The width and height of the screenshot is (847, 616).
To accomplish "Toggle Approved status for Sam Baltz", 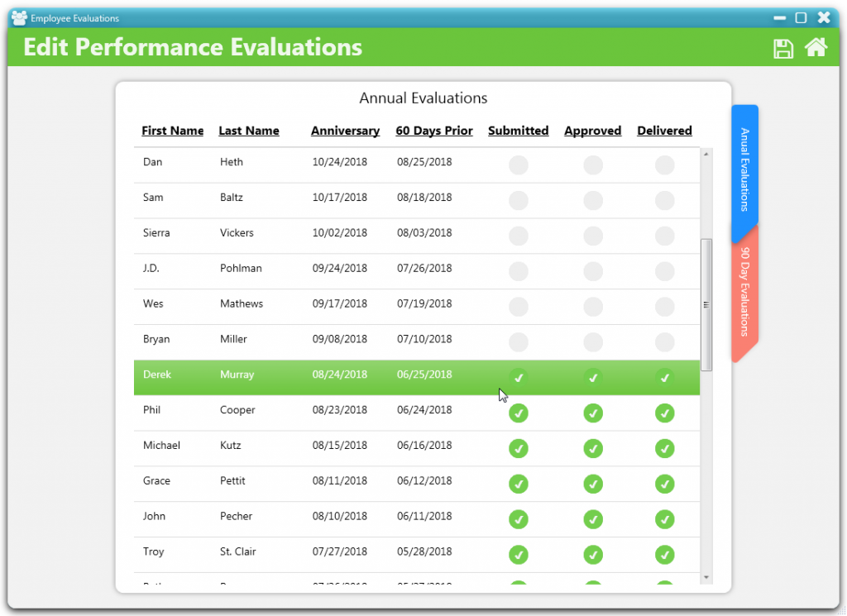I will point(592,200).
